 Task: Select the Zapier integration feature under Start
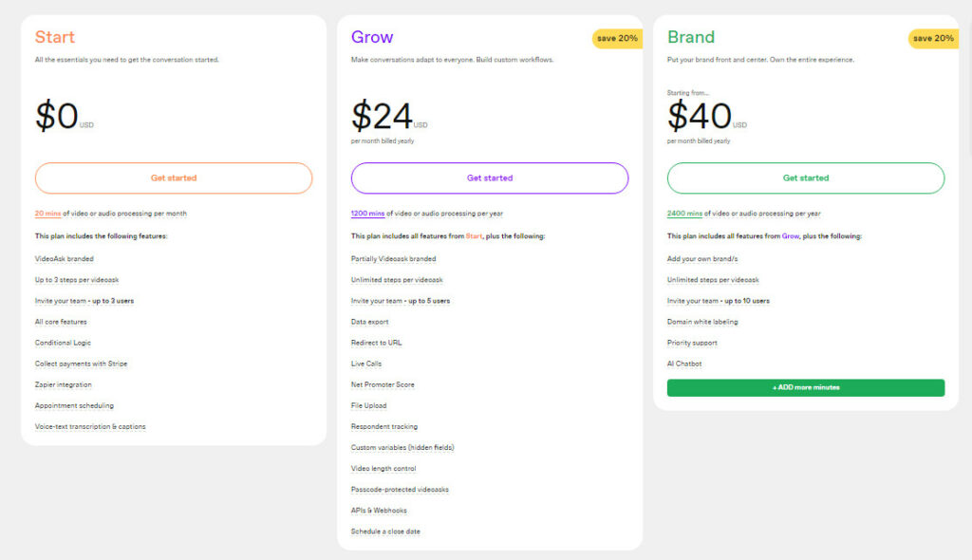(x=65, y=384)
